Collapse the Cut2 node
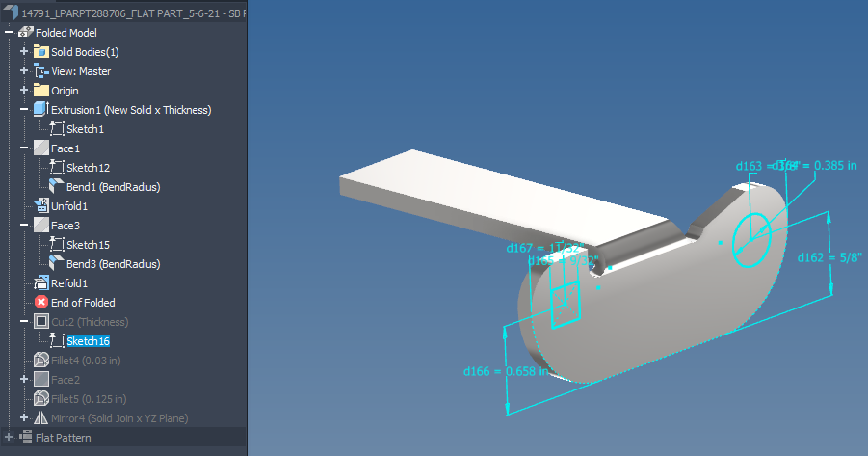Viewport: 868px width, 456px height. point(24,321)
